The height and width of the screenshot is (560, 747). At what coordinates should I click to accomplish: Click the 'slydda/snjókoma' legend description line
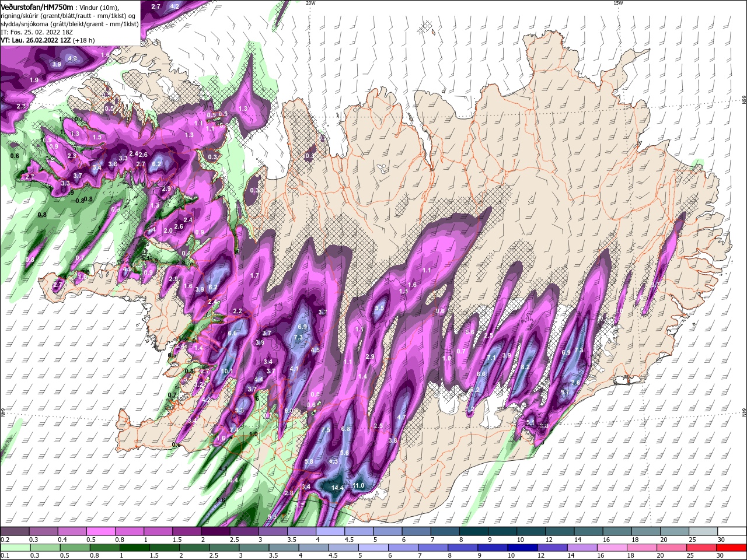point(69,24)
